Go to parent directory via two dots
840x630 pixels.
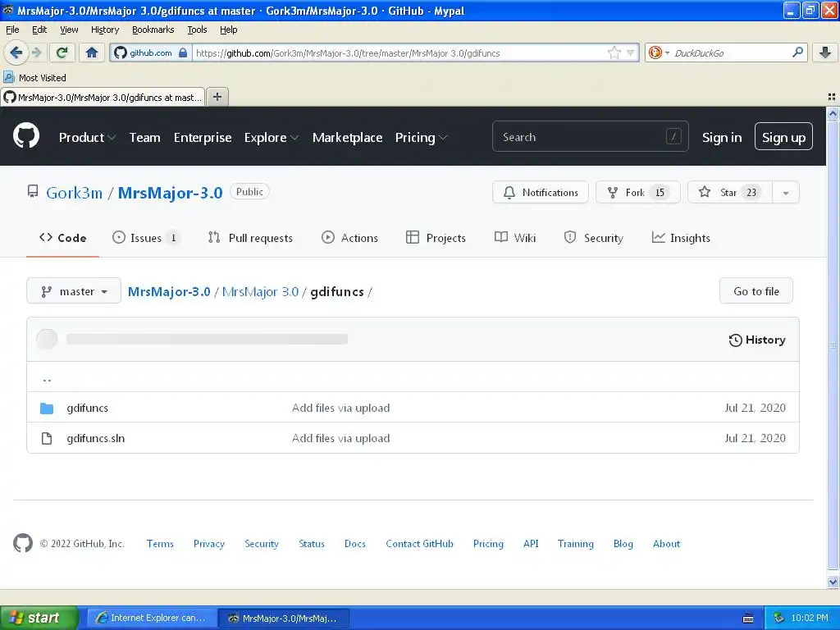pyautogui.click(x=47, y=378)
